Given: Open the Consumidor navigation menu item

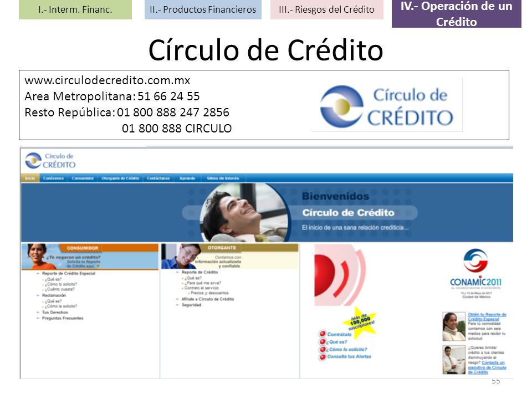Looking at the screenshot, I should pos(83,178).
